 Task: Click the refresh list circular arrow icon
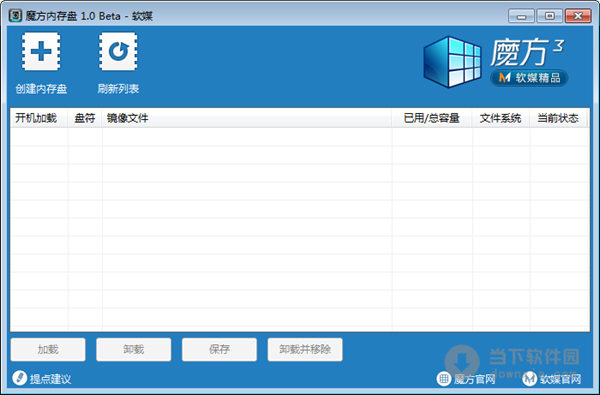[x=118, y=52]
